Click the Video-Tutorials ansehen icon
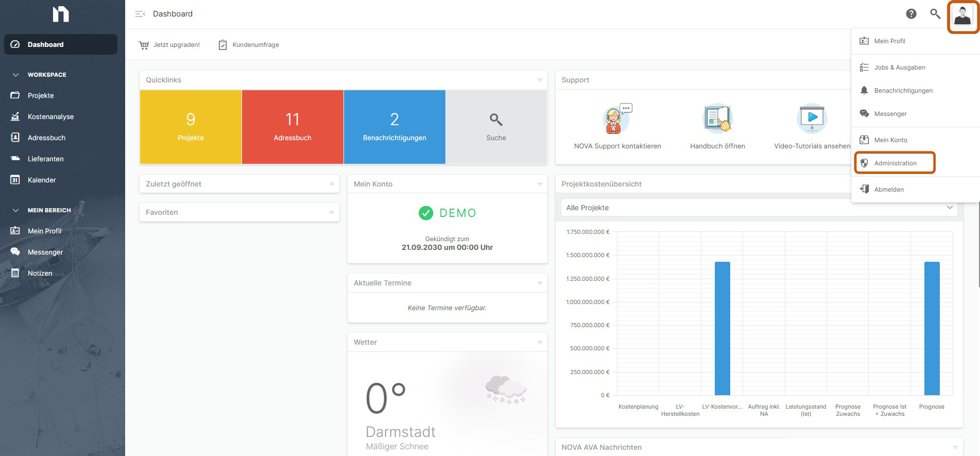This screenshot has height=456, width=980. pyautogui.click(x=812, y=119)
